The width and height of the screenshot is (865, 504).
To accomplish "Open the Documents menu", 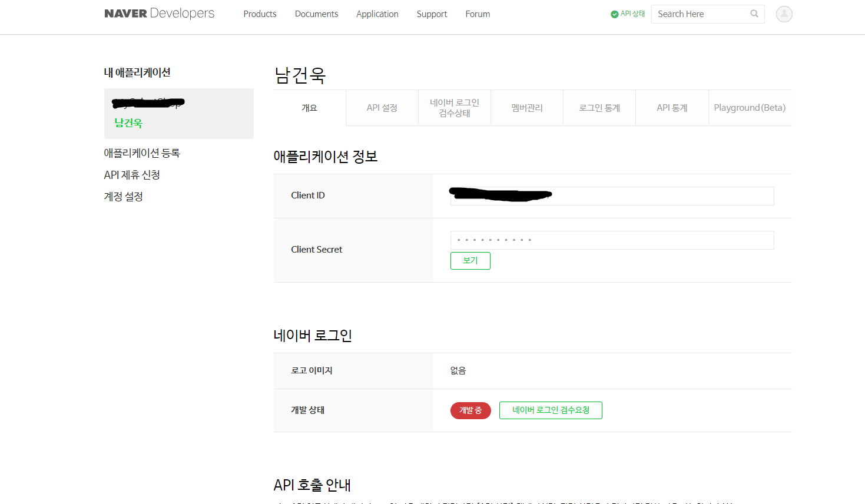I will coord(316,14).
